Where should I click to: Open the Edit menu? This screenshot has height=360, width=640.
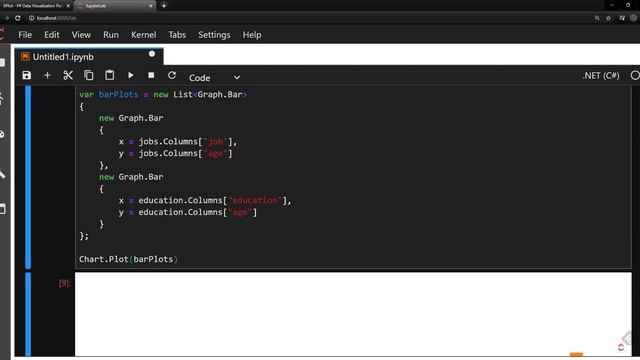(x=51, y=35)
